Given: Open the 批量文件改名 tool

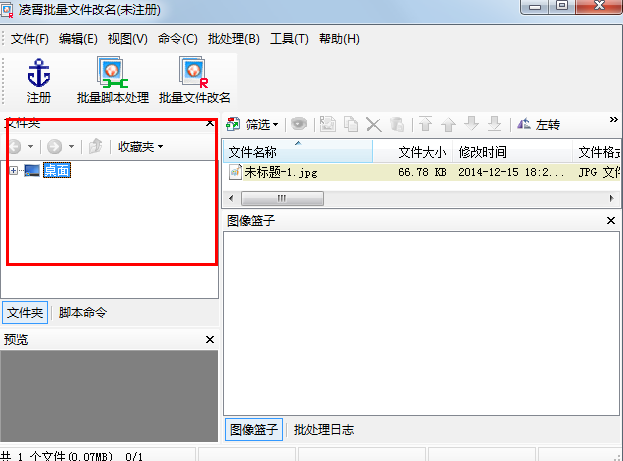Looking at the screenshot, I should click(x=194, y=80).
